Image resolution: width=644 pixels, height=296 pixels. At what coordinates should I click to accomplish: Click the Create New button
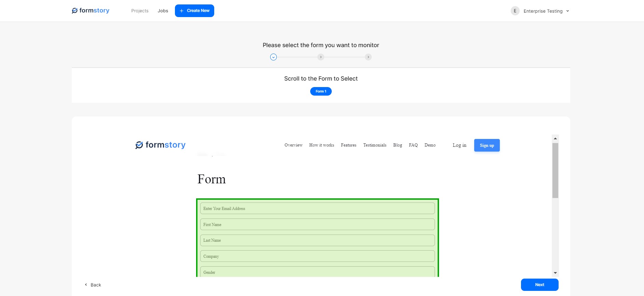click(194, 11)
